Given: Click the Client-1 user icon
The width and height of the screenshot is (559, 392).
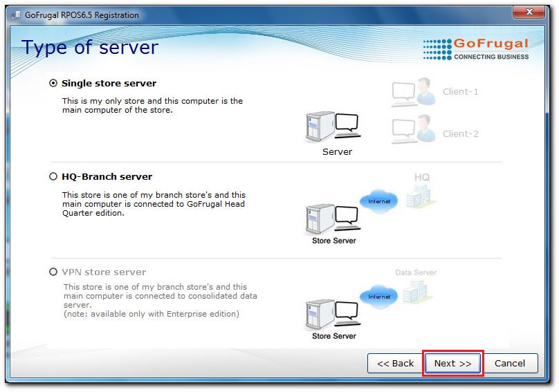Looking at the screenshot, I should click(414, 92).
